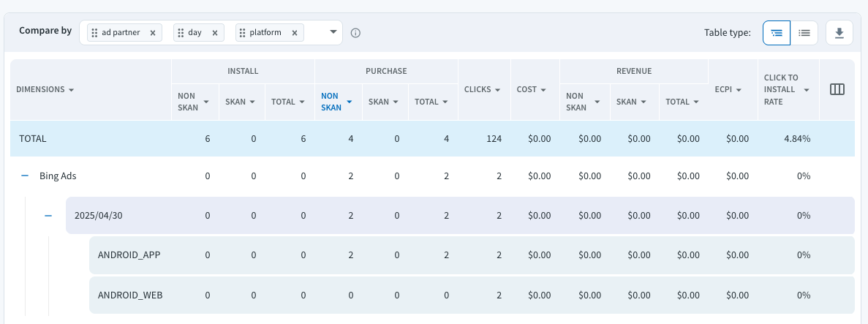868x324 pixels.
Task: Sort by Install Non Skan column
Action: coord(206,102)
